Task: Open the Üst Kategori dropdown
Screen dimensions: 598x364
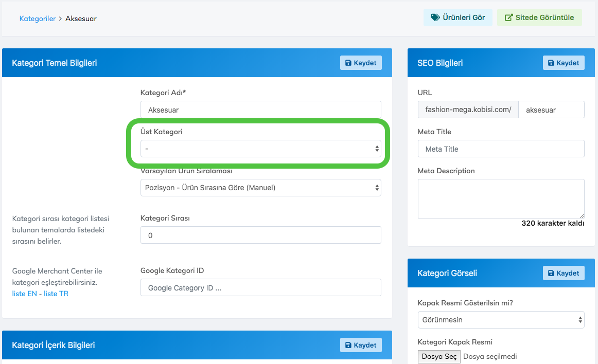Action: tap(260, 149)
